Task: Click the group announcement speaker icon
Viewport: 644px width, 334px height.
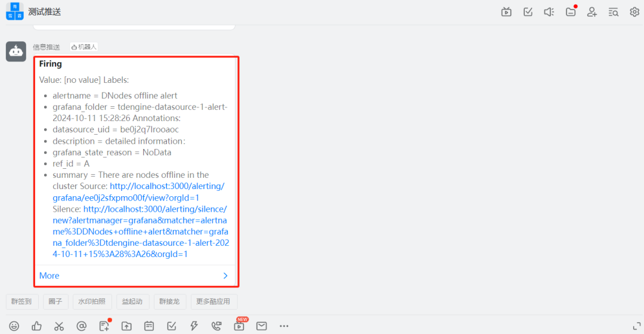Action: (549, 12)
